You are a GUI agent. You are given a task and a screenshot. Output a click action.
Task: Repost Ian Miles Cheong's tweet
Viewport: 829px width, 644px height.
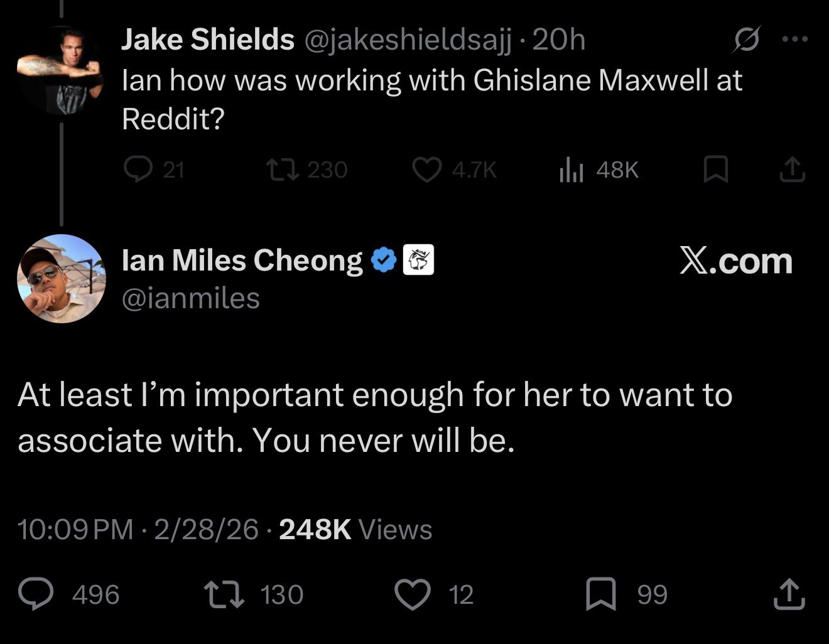(x=224, y=594)
